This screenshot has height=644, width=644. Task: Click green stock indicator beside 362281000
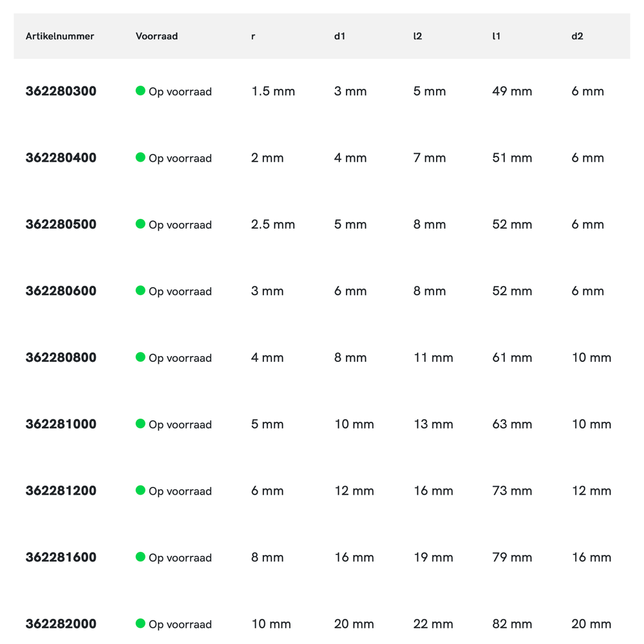140,424
